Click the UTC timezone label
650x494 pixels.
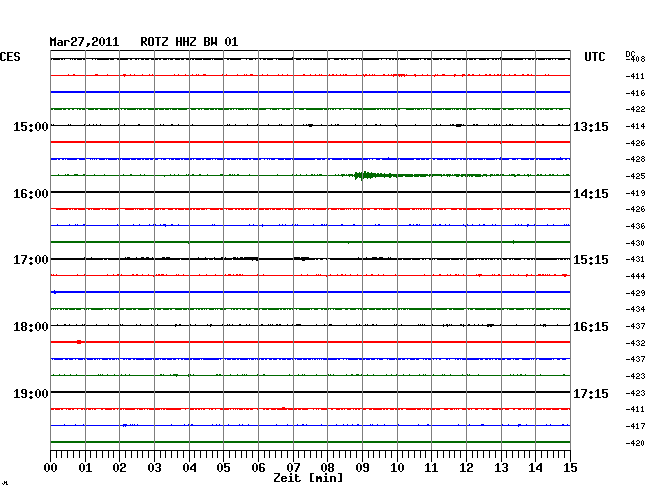tap(594, 57)
